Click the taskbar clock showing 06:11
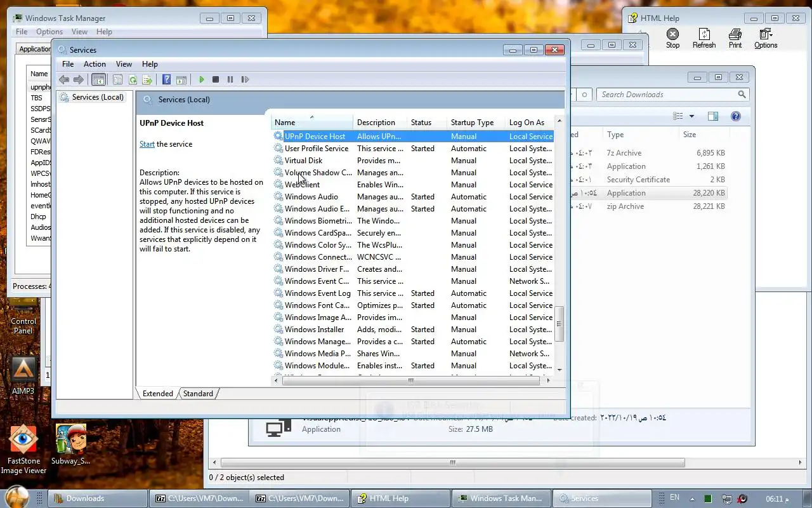812x508 pixels. [778, 499]
